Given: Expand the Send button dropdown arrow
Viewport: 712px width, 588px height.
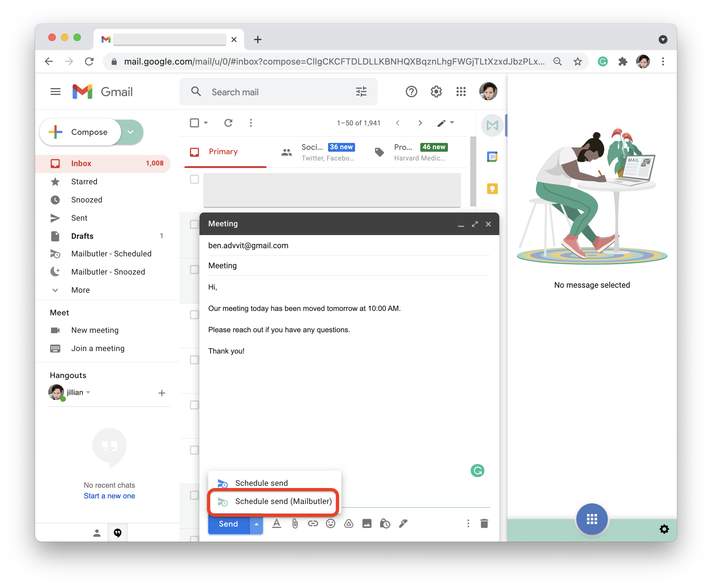Looking at the screenshot, I should (256, 523).
